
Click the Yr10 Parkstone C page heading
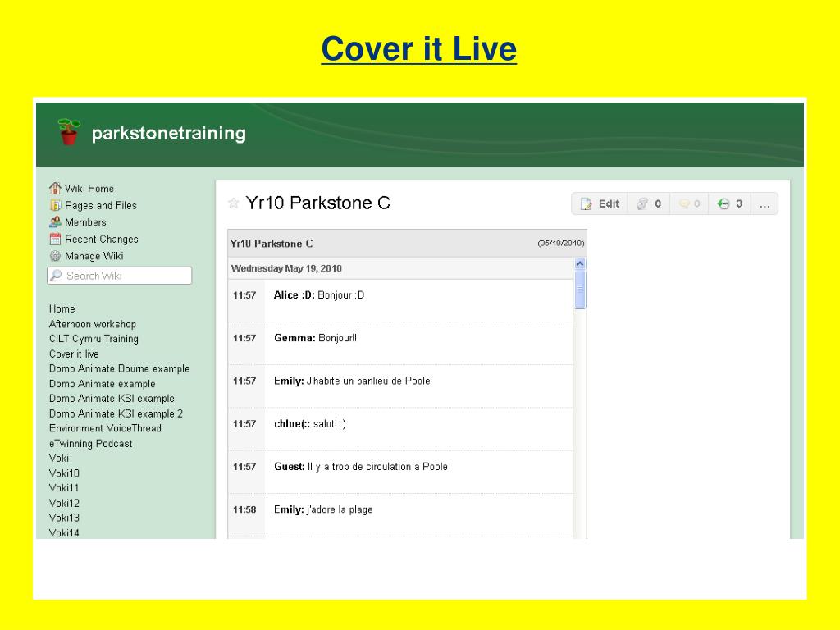click(x=317, y=203)
